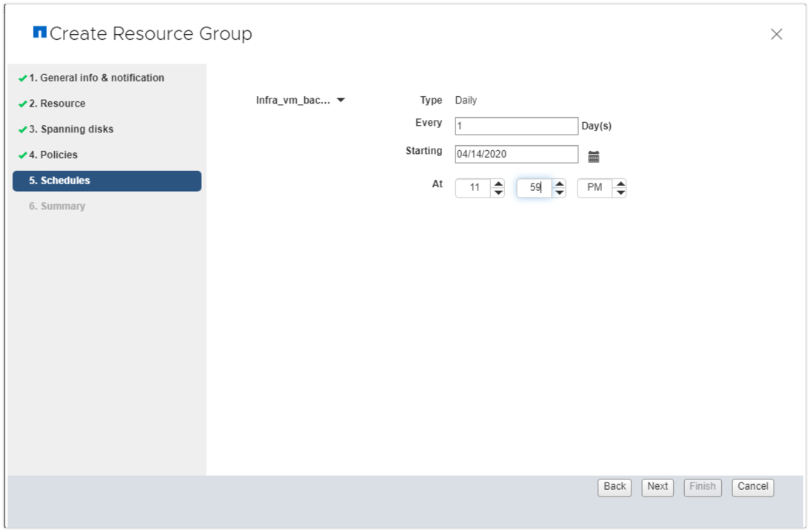810x532 pixels.
Task: Click the hour field showing 11
Action: (473, 188)
